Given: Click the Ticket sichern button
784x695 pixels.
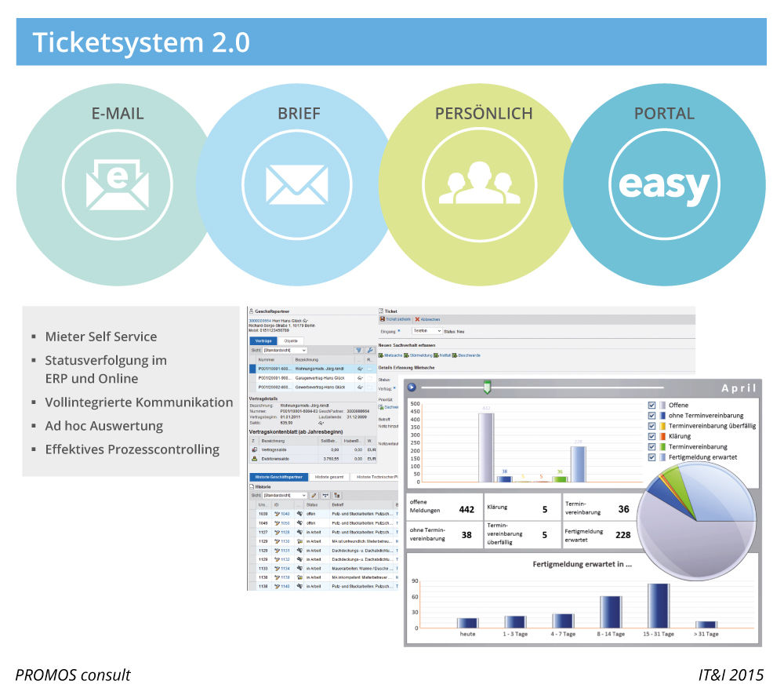Looking at the screenshot, I should [x=396, y=320].
